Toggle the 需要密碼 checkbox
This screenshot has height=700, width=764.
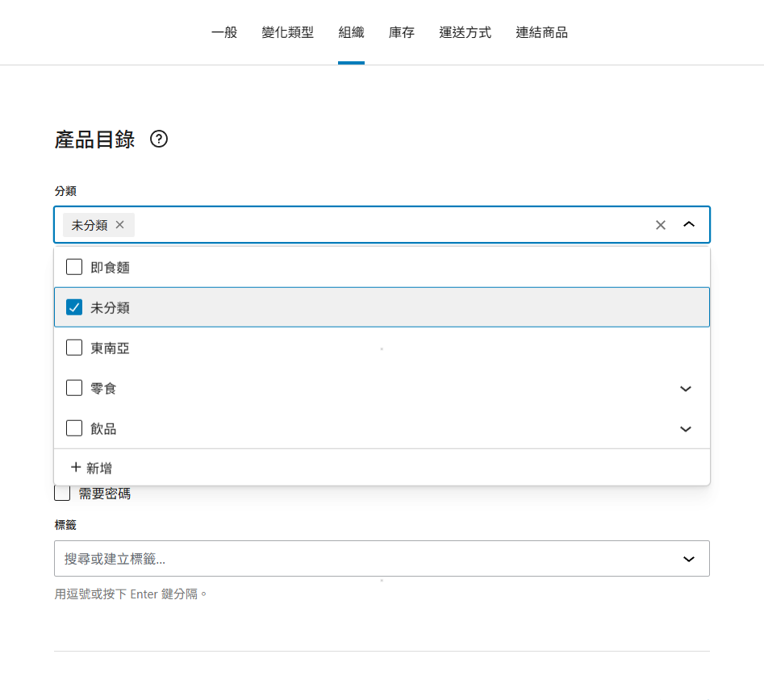click(62, 494)
